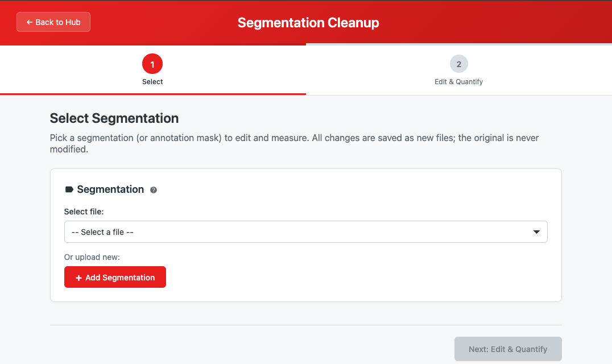
Task: Click the Segmentation Cleanup title
Action: pos(308,23)
